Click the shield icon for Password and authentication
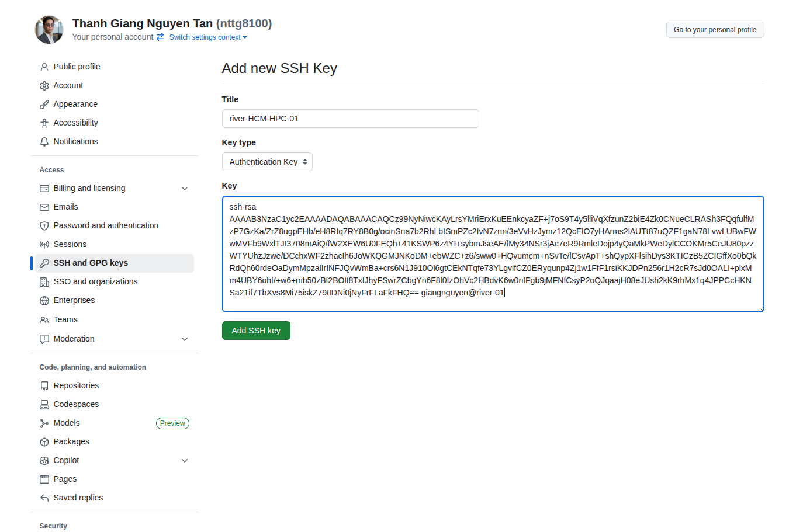Viewport: 803px width, 532px height. 44,226
